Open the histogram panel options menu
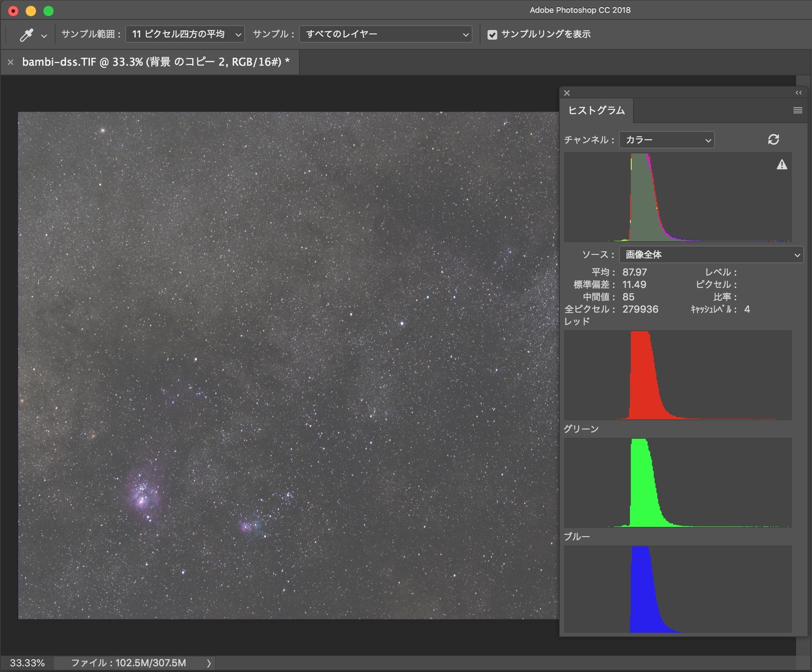The width and height of the screenshot is (812, 672). (797, 110)
